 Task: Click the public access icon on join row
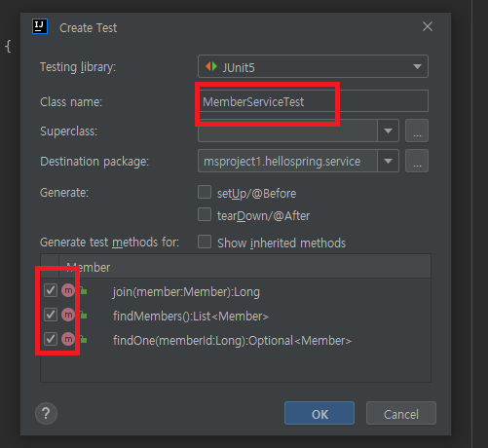(x=84, y=291)
